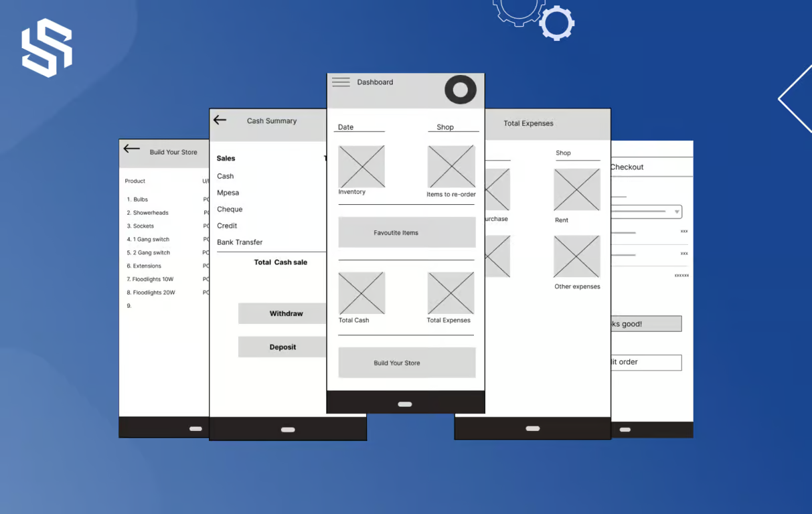Tap the Build Your Store button on Dashboard
The width and height of the screenshot is (812, 514).
[x=407, y=363]
